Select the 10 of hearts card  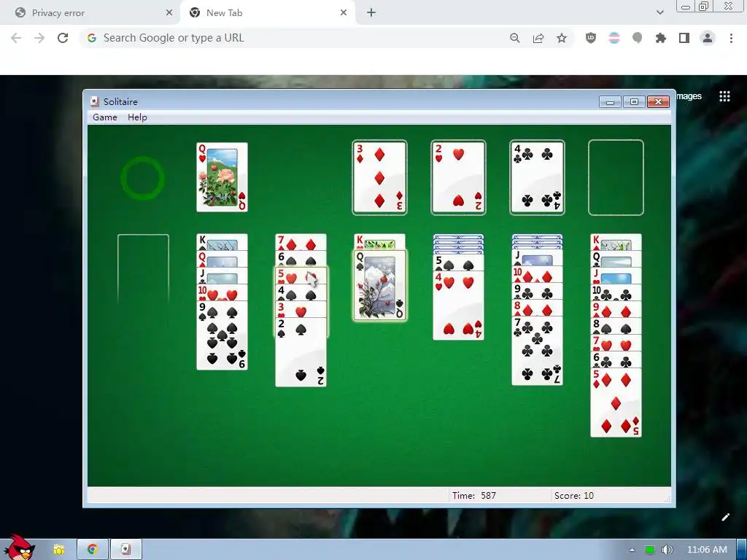point(222,292)
